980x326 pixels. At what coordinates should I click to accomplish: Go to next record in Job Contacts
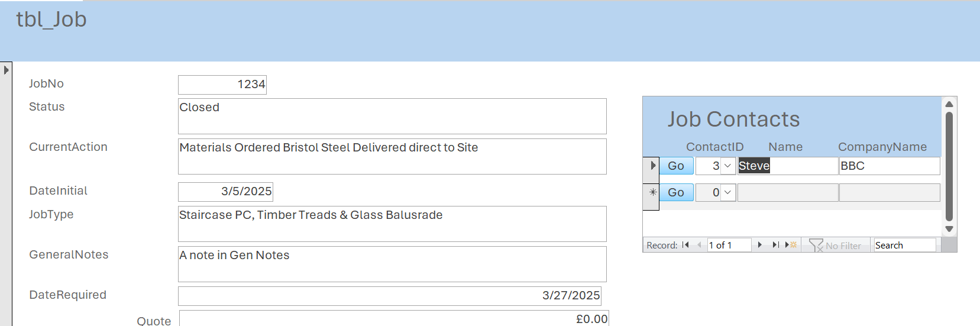tap(760, 245)
